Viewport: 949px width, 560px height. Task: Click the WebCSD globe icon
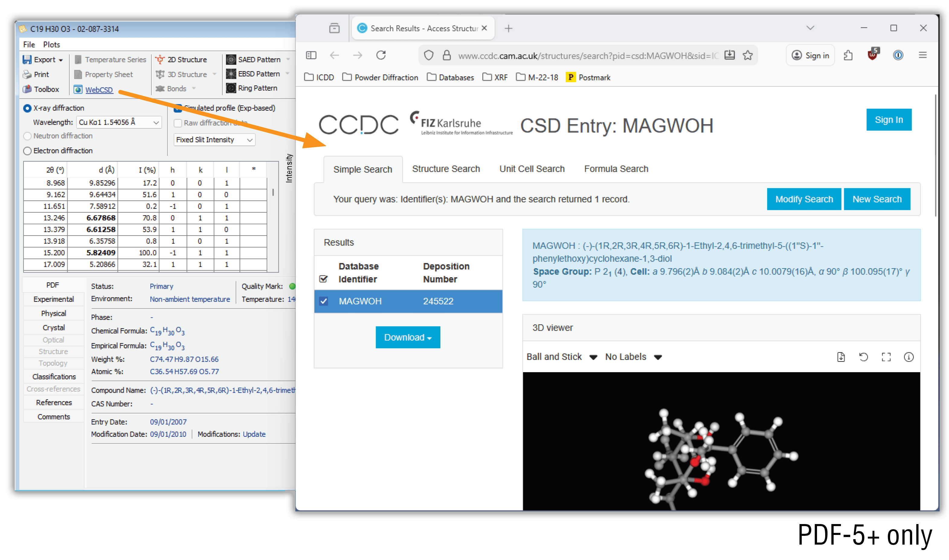tap(78, 89)
